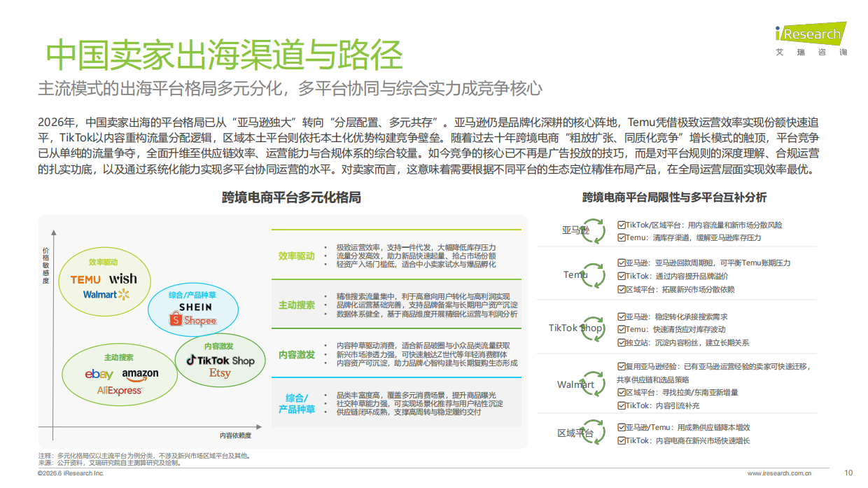Click the TikTok Shop logo in the bubble

(x=220, y=360)
